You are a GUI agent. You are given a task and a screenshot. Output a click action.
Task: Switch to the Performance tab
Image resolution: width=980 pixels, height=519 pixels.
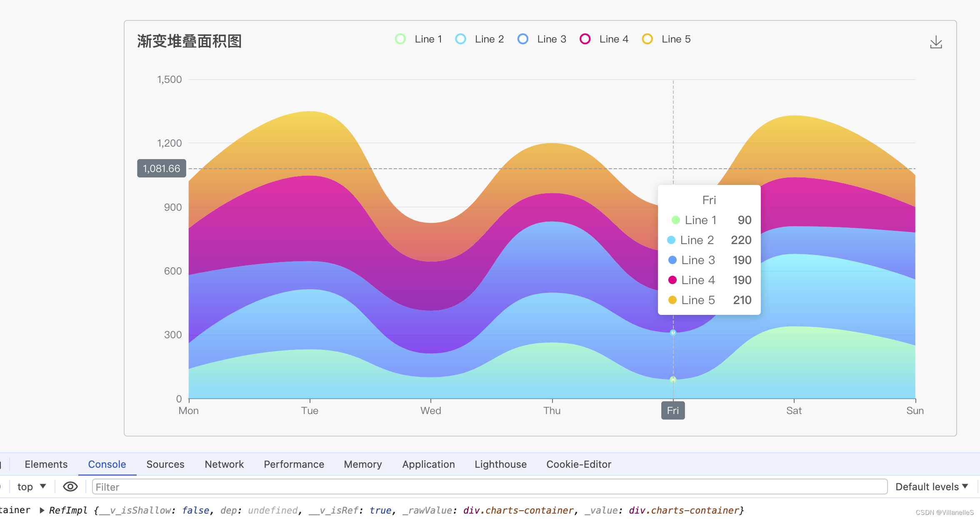294,464
